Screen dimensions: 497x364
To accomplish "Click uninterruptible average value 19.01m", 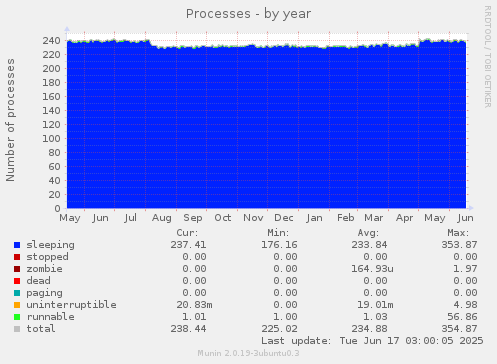I will point(375,305).
